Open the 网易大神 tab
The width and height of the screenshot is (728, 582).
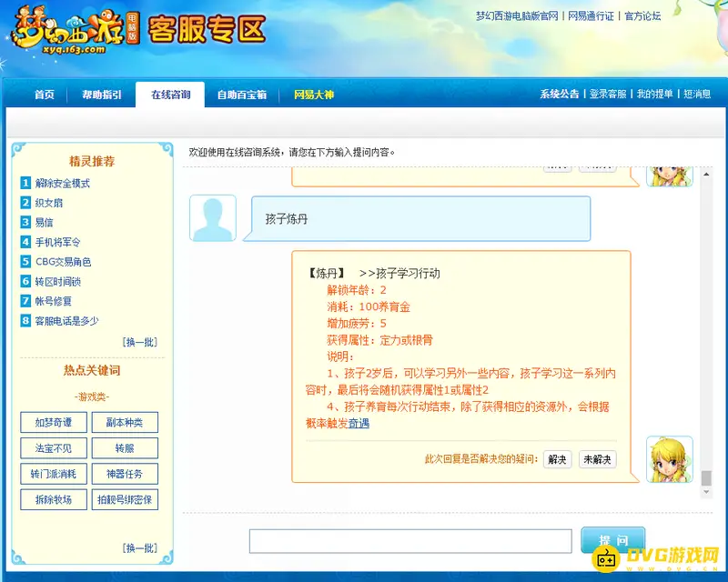(314, 95)
